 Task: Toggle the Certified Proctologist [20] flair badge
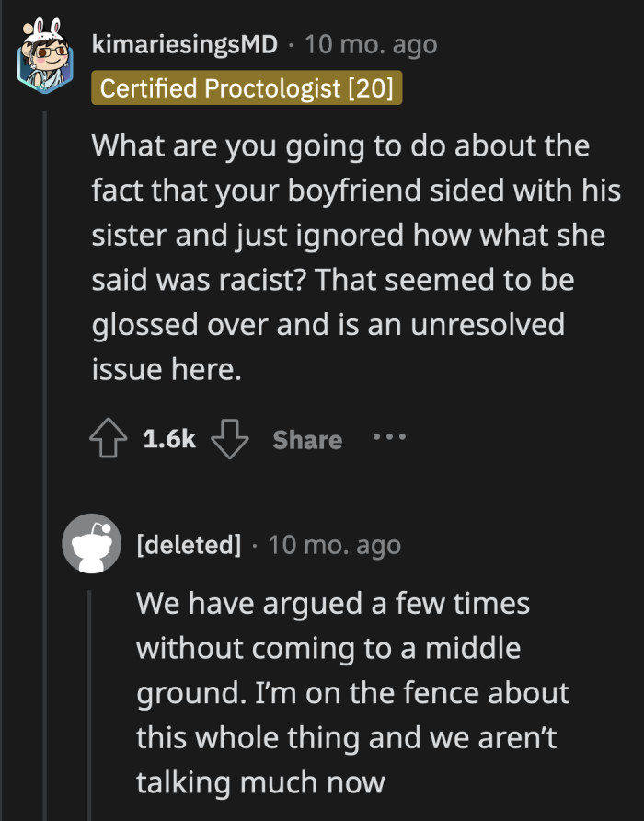point(247,89)
